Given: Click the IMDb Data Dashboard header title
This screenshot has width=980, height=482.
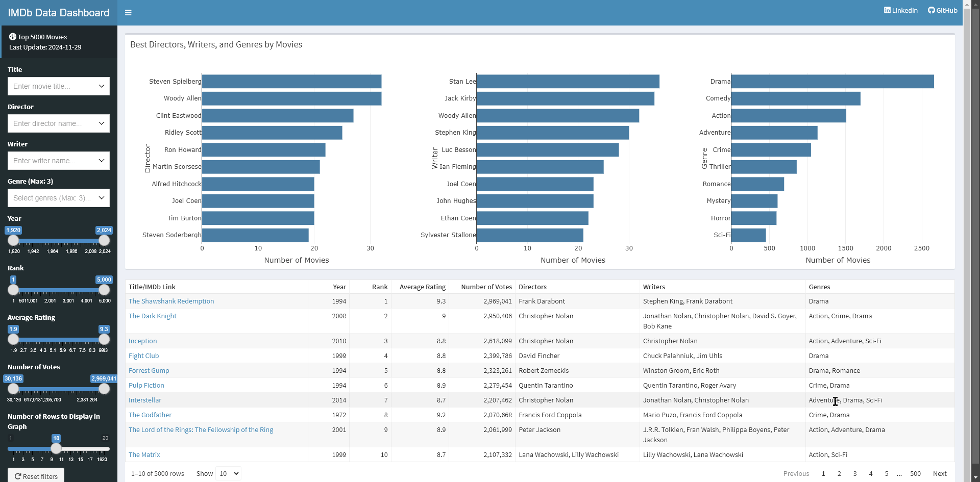Looking at the screenshot, I should [59, 13].
